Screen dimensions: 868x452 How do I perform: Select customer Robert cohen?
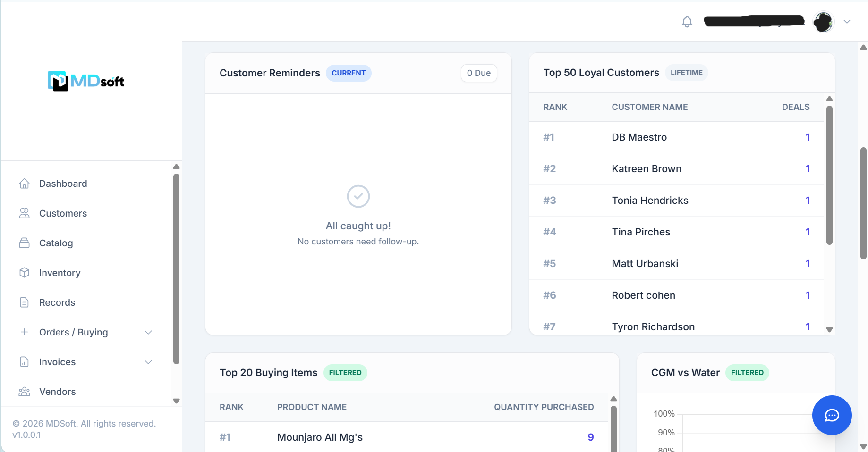pyautogui.click(x=643, y=295)
